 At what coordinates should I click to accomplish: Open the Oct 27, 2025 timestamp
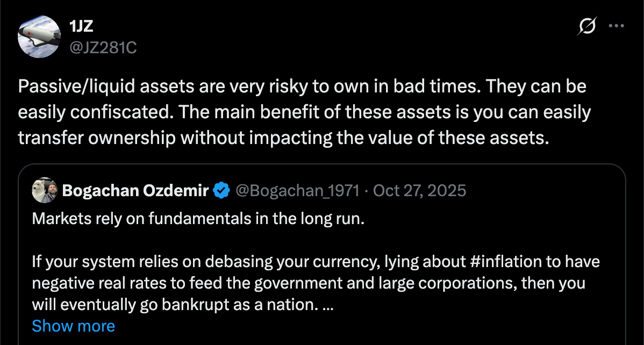tap(419, 190)
